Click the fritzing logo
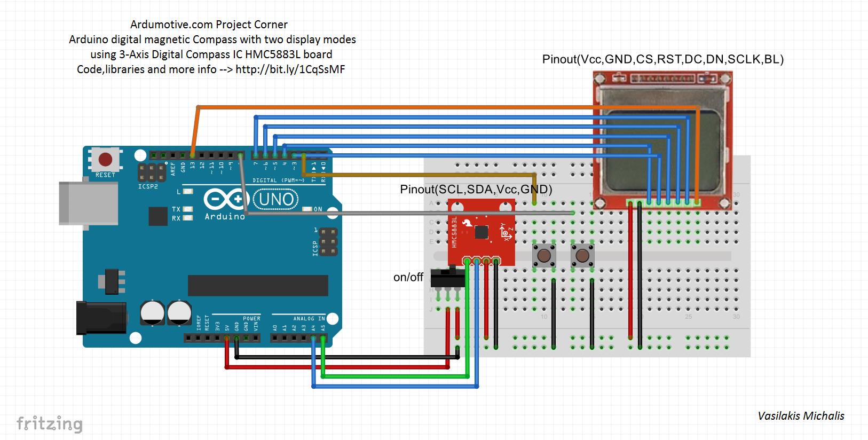The height and width of the screenshot is (440, 868). pyautogui.click(x=50, y=424)
